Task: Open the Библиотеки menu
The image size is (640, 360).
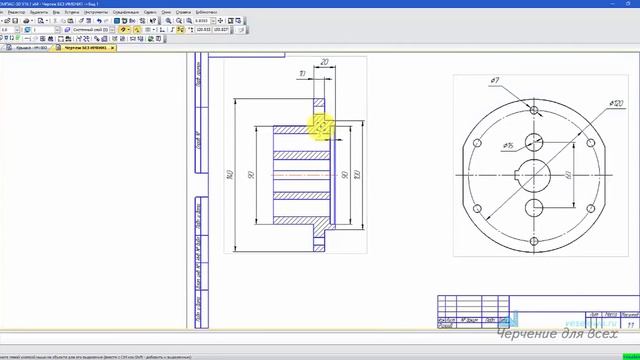Action: [x=206, y=12]
